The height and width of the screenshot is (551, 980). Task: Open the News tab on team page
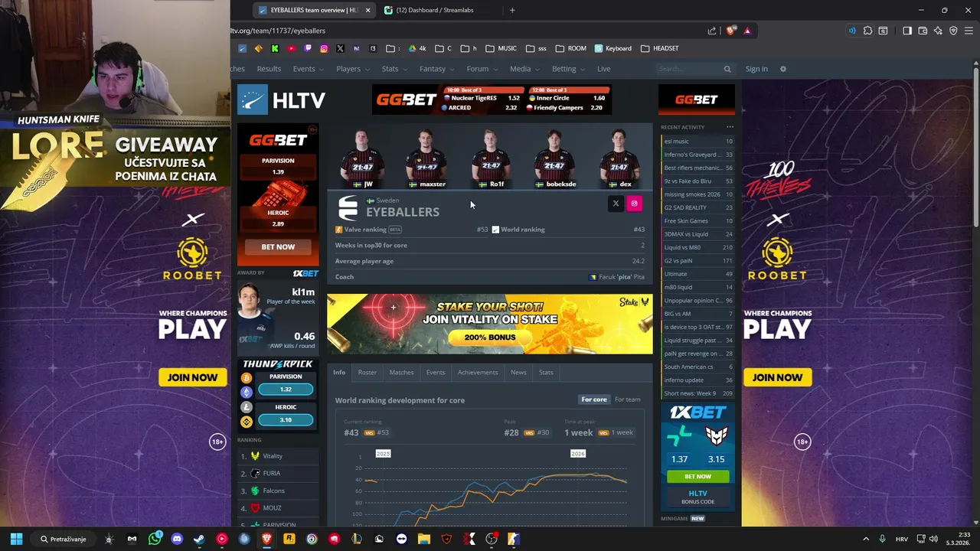click(x=518, y=373)
